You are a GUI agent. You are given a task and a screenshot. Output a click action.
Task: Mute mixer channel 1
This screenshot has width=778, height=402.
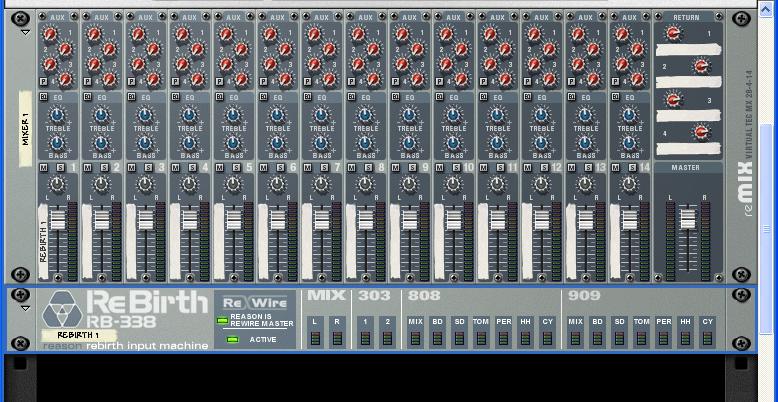point(43,168)
